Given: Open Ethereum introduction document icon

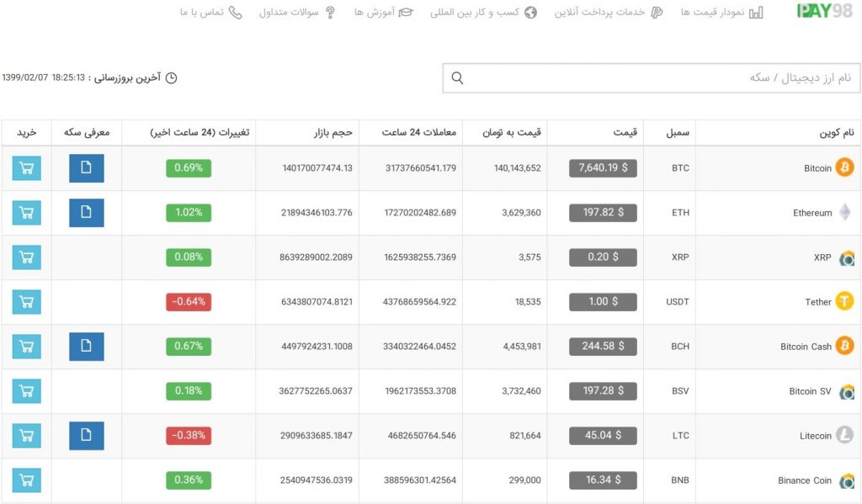Looking at the screenshot, I should [87, 213].
